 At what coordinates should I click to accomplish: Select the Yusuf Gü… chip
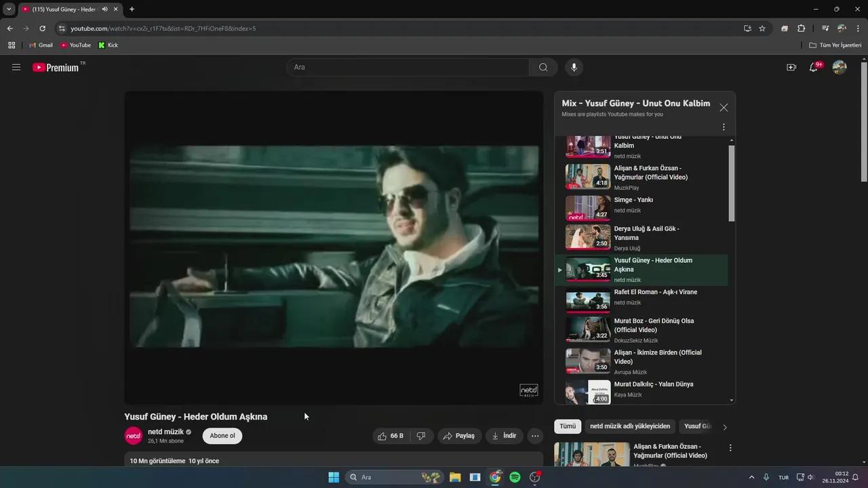[x=698, y=426]
